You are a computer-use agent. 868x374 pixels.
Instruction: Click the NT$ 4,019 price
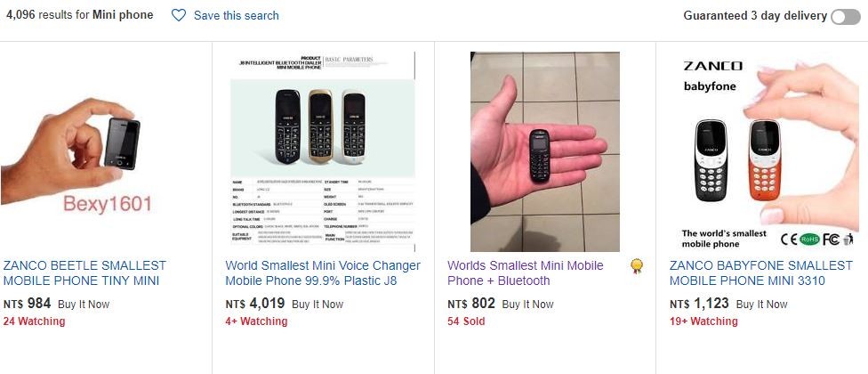pos(254,304)
